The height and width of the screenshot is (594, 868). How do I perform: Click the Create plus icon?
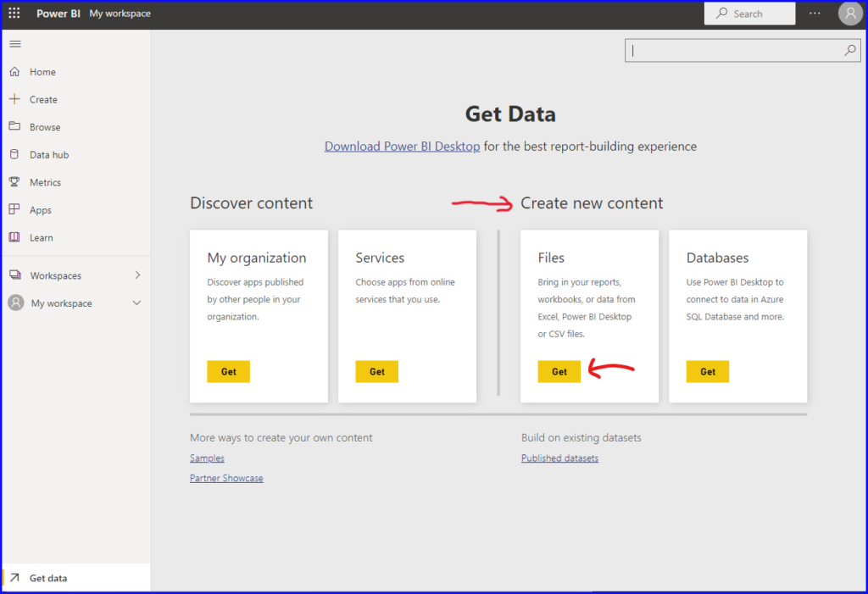click(14, 99)
